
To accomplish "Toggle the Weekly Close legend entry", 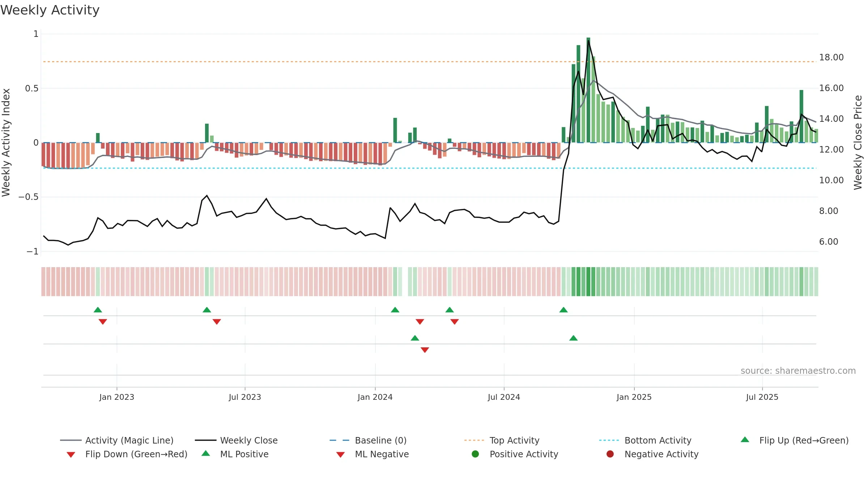I will click(x=236, y=440).
